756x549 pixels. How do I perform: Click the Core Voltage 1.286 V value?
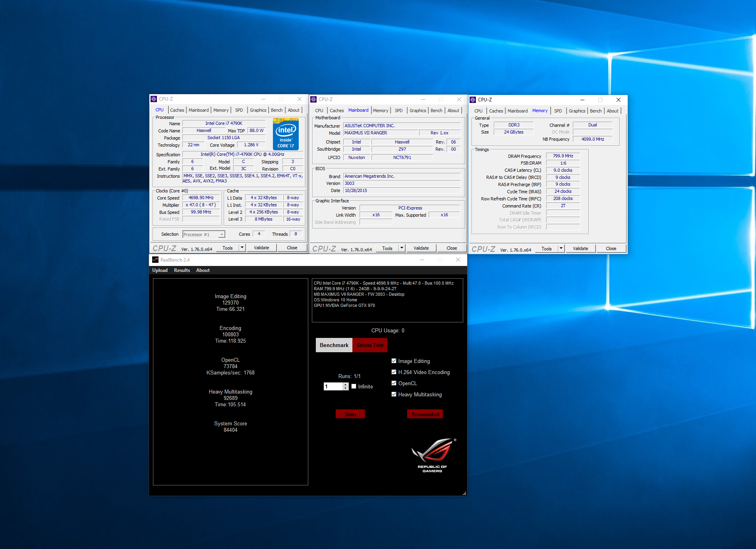click(251, 145)
